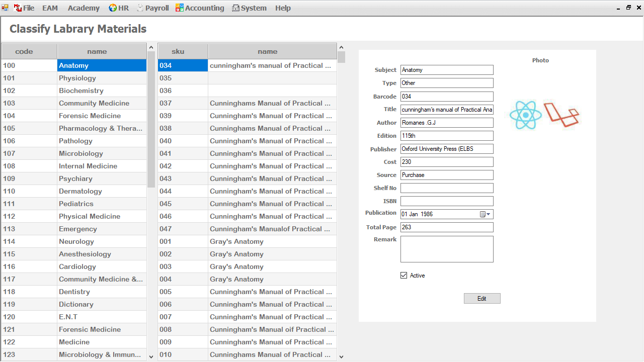Viewport: 644px width, 362px height.
Task: Open the File menu
Action: point(24,8)
